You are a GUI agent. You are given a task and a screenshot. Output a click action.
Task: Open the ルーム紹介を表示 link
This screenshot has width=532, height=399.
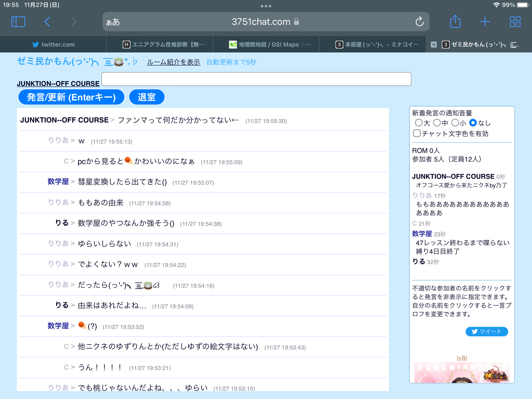174,62
